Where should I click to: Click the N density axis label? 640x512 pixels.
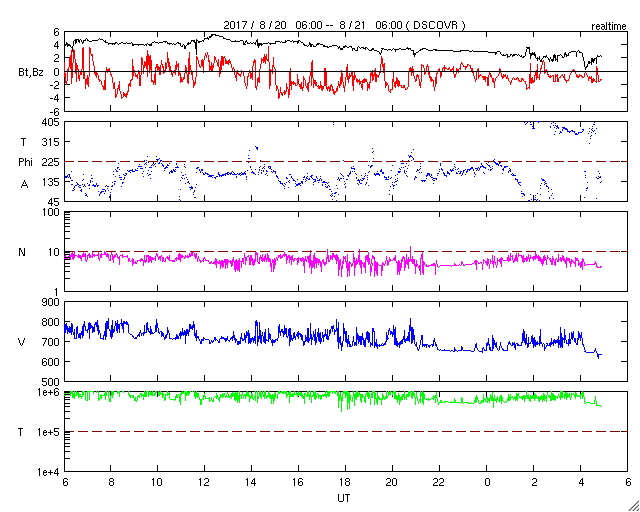click(22, 252)
